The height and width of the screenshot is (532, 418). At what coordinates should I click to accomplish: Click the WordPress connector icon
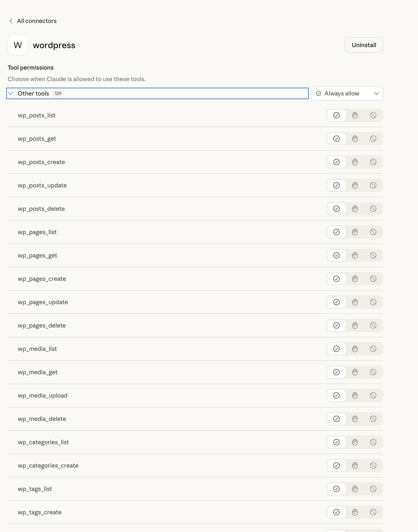tap(18, 45)
